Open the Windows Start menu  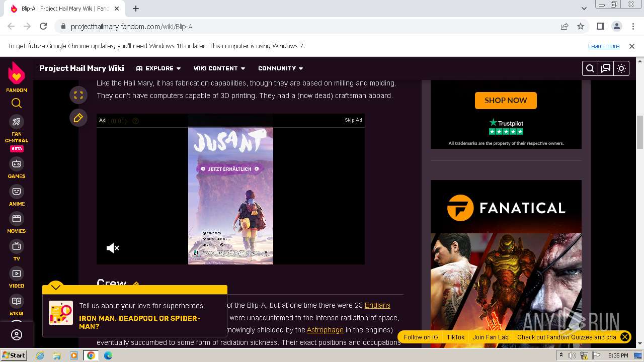(14, 355)
